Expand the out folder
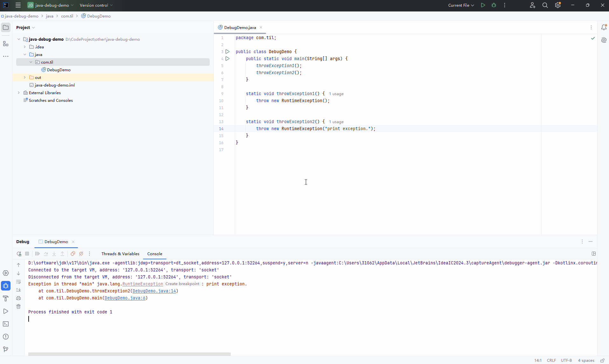The width and height of the screenshot is (609, 364). [x=25, y=78]
